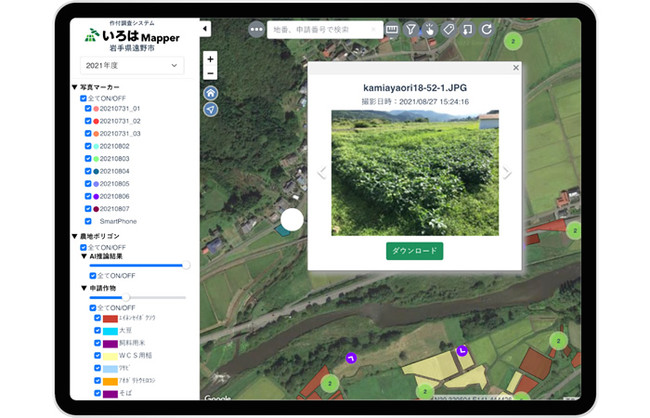The width and height of the screenshot is (650, 418).
Task: Click the tag label icon
Action: tap(449, 29)
